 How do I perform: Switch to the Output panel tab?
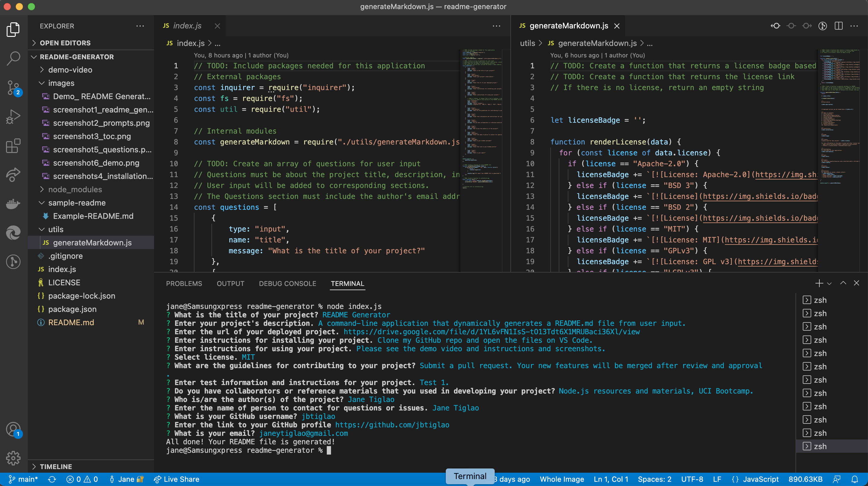coord(230,283)
